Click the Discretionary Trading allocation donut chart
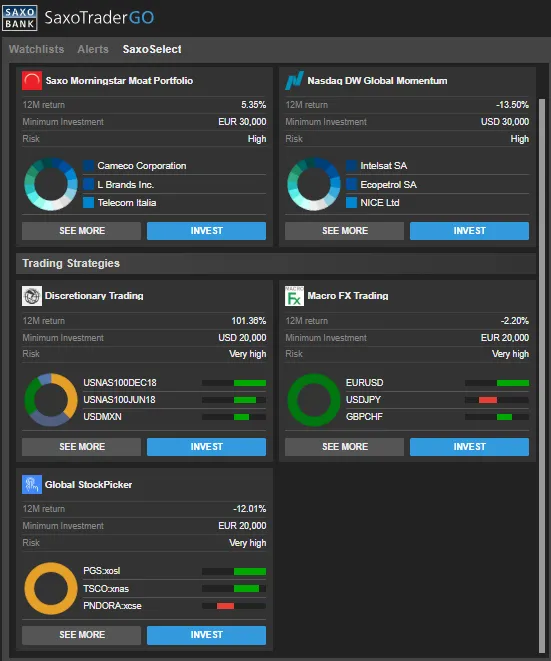This screenshot has width=551, height=661. pos(51,399)
